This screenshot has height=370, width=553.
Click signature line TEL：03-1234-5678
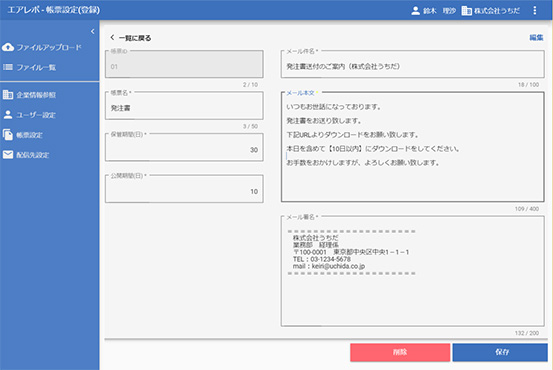click(322, 259)
